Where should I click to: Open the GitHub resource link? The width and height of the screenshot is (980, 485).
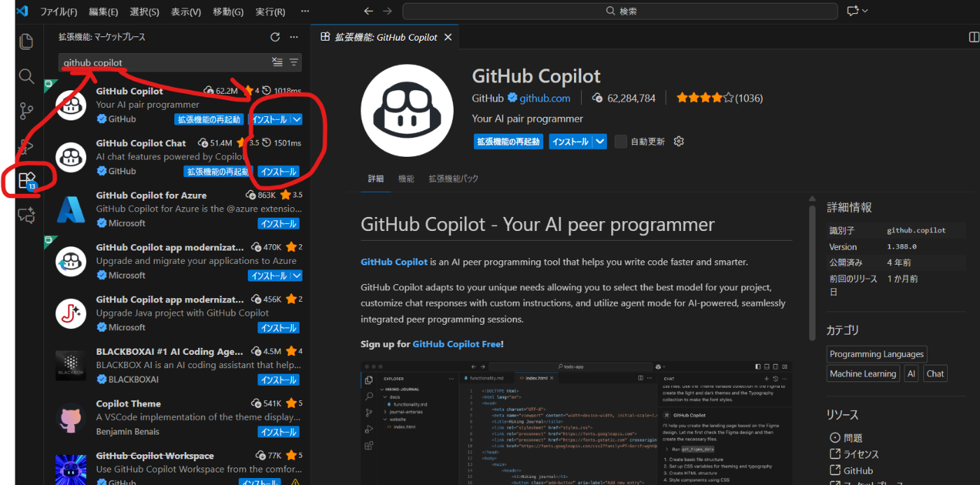click(x=851, y=471)
